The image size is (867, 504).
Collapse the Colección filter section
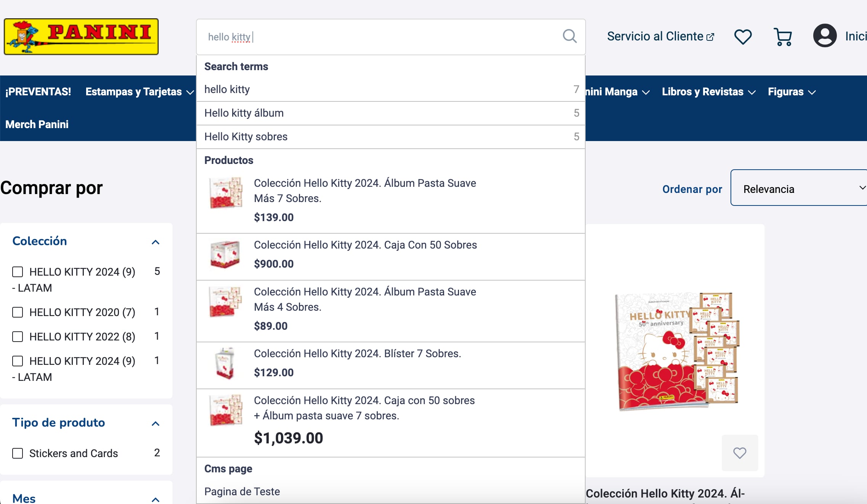click(x=155, y=242)
